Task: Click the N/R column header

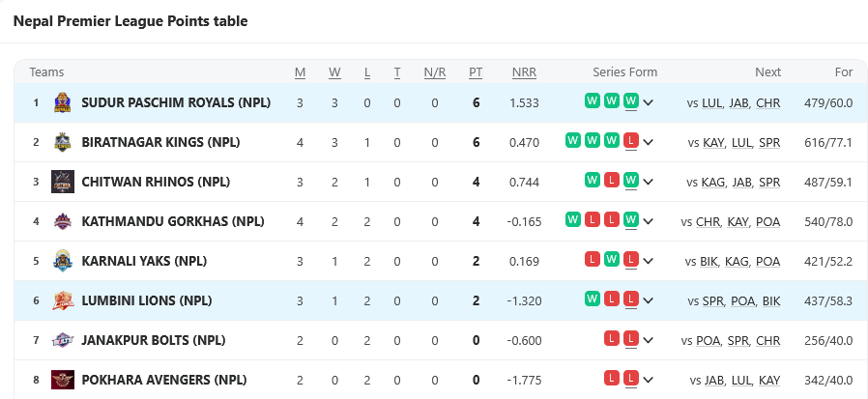Action: pos(435,72)
